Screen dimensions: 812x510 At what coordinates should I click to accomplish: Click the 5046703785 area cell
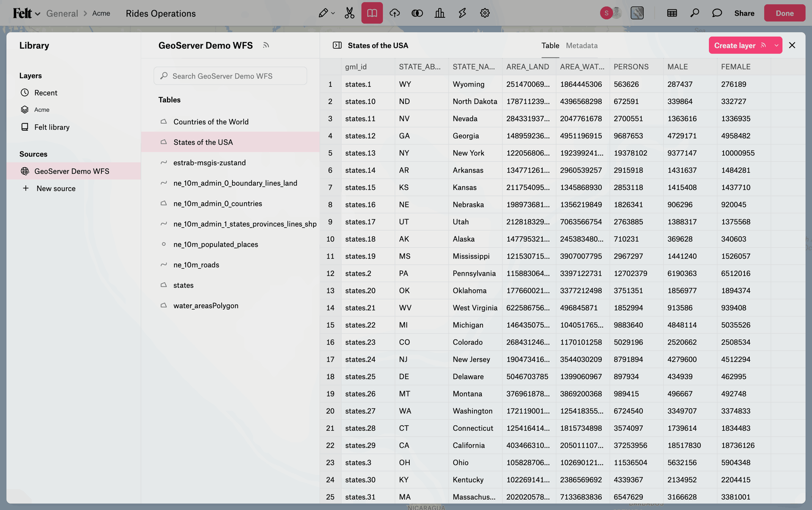pyautogui.click(x=529, y=377)
